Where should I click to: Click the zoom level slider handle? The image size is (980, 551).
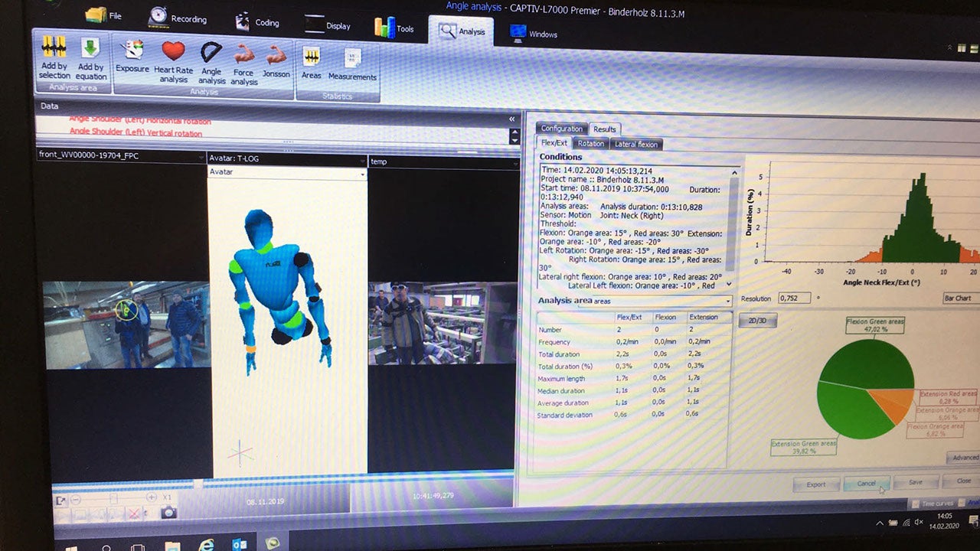(x=113, y=498)
